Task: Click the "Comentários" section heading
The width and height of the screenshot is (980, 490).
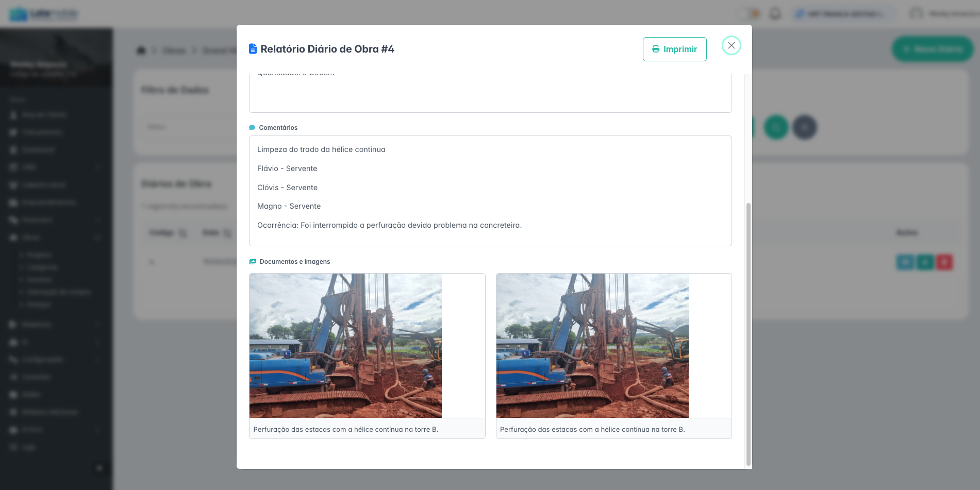Action: tap(278, 128)
